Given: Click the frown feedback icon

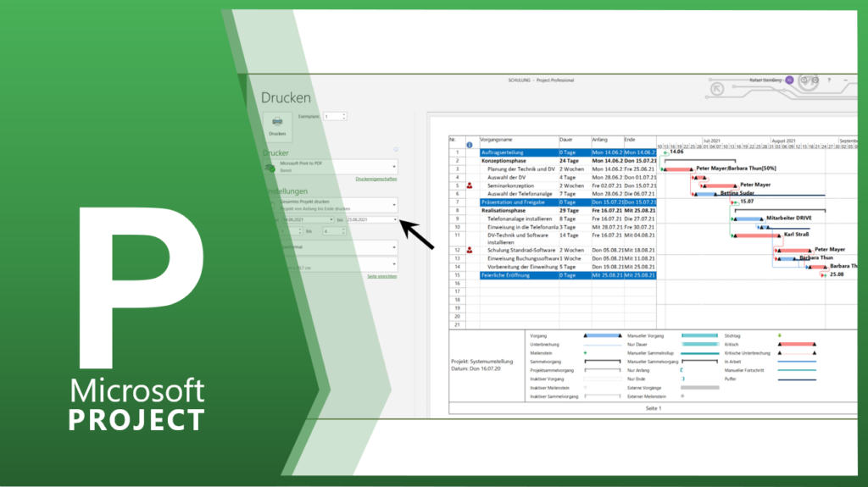Looking at the screenshot, I should point(815,80).
